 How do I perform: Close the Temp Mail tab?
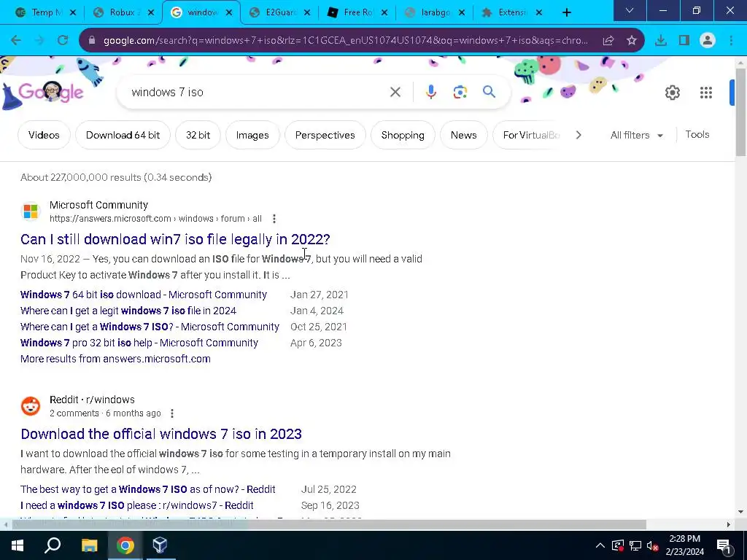click(73, 13)
